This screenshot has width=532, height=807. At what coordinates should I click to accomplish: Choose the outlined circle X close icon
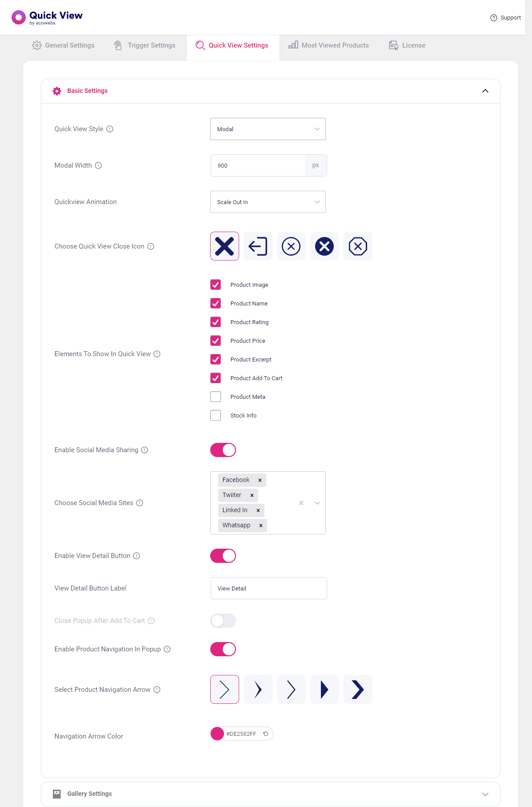tap(291, 246)
